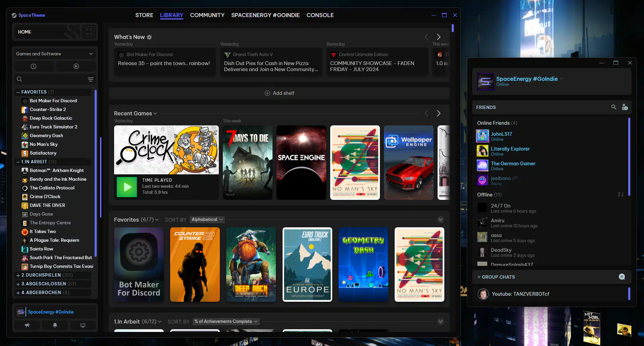
Task: Advance Recent Games shelf to the right
Action: tap(438, 113)
